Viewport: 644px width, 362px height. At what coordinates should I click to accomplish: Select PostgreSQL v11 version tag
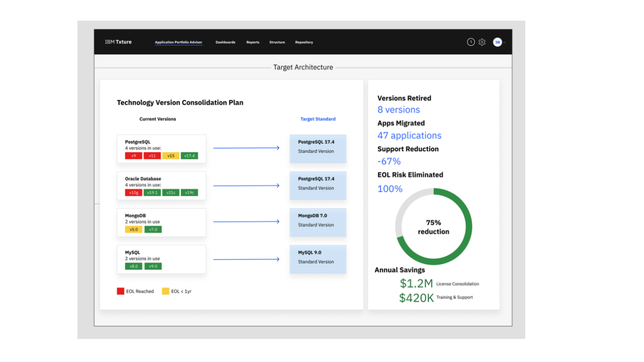[x=152, y=156]
